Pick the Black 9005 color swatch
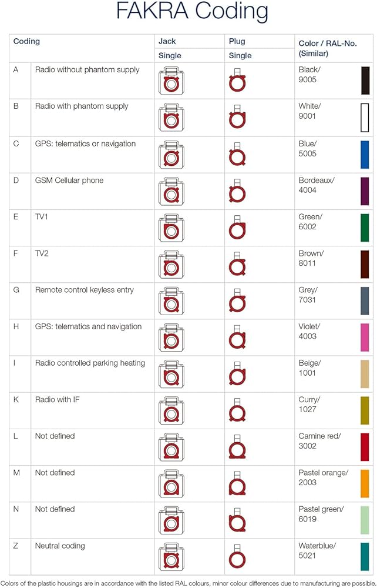Screen dimensions: 377x588 click(x=365, y=81)
